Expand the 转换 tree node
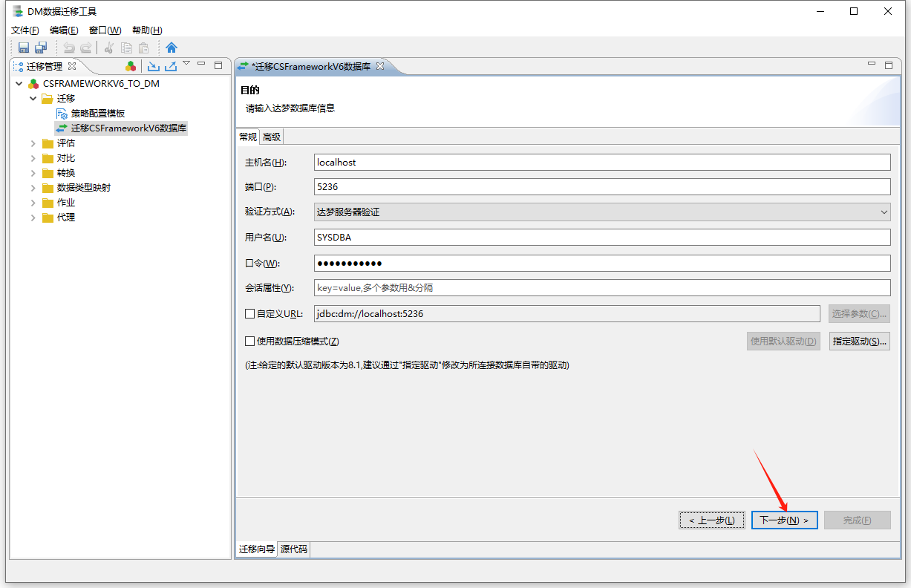The image size is (911, 588). coord(33,173)
